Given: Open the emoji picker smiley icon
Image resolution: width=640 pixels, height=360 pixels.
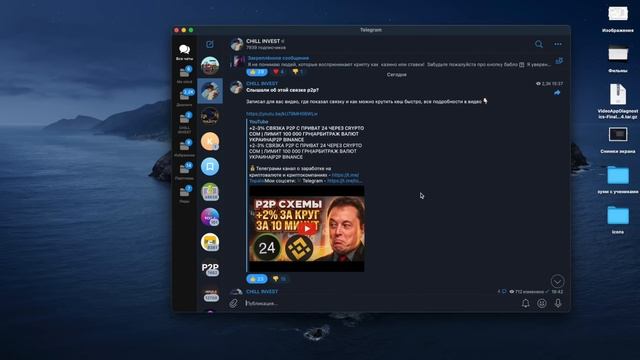Looking at the screenshot, I should pyautogui.click(x=542, y=303).
